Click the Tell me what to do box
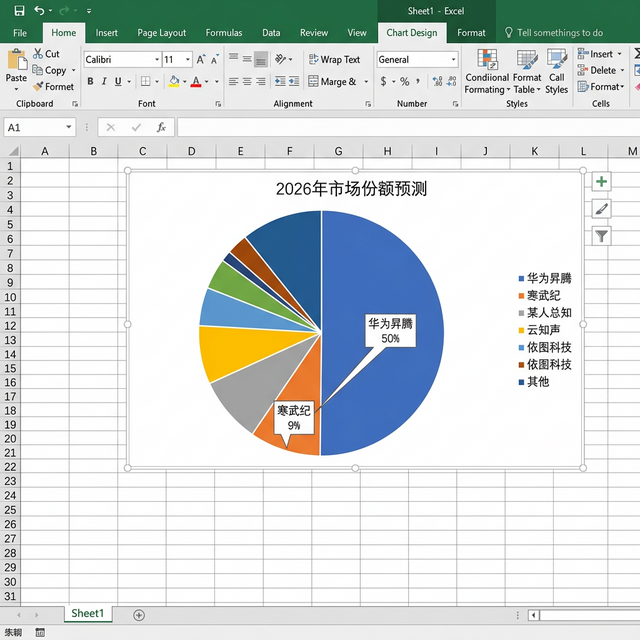The image size is (640, 640). click(554, 33)
